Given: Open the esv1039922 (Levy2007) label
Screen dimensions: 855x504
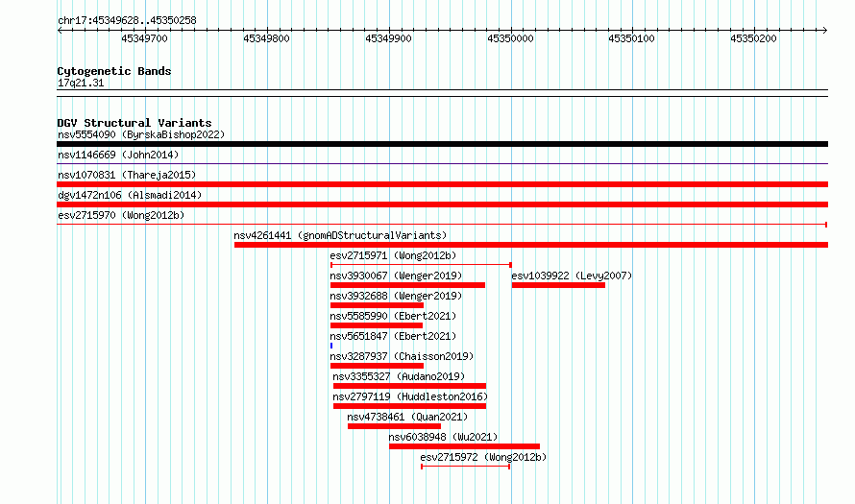Looking at the screenshot, I should (572, 276).
